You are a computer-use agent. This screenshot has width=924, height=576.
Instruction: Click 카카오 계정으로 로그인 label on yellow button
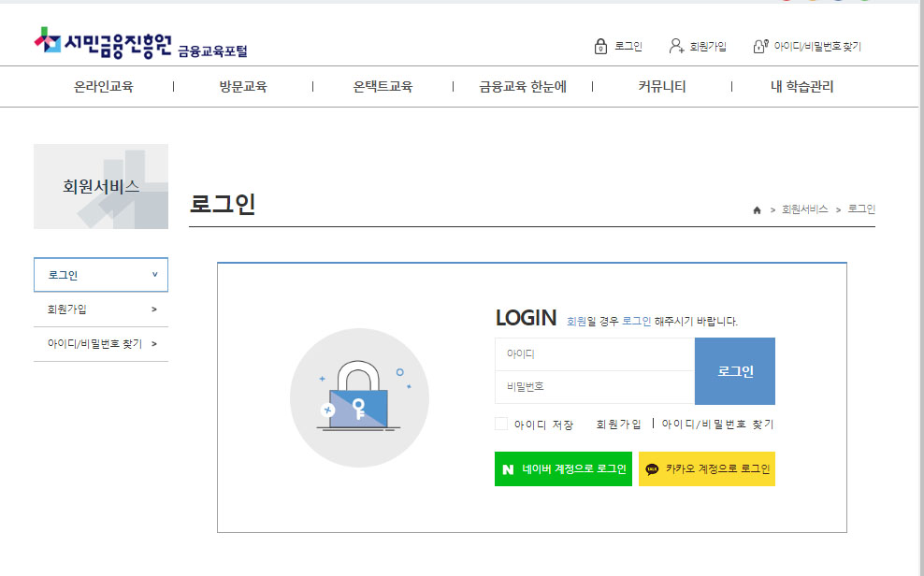pos(717,468)
